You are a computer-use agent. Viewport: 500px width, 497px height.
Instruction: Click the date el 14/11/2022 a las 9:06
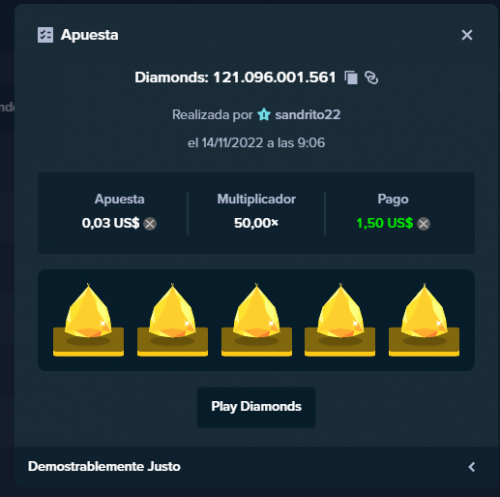256,143
